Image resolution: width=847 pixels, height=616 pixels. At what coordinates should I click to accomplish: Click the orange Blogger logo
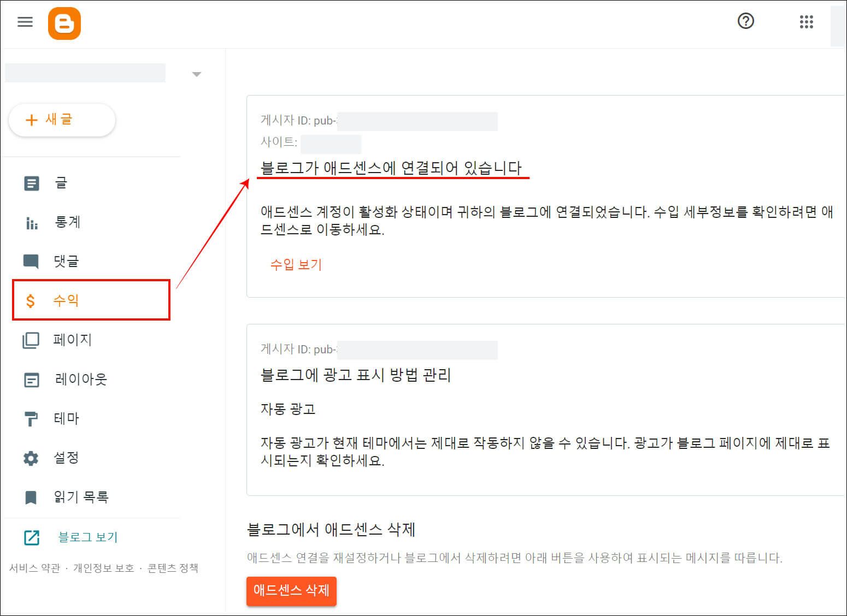coord(64,23)
